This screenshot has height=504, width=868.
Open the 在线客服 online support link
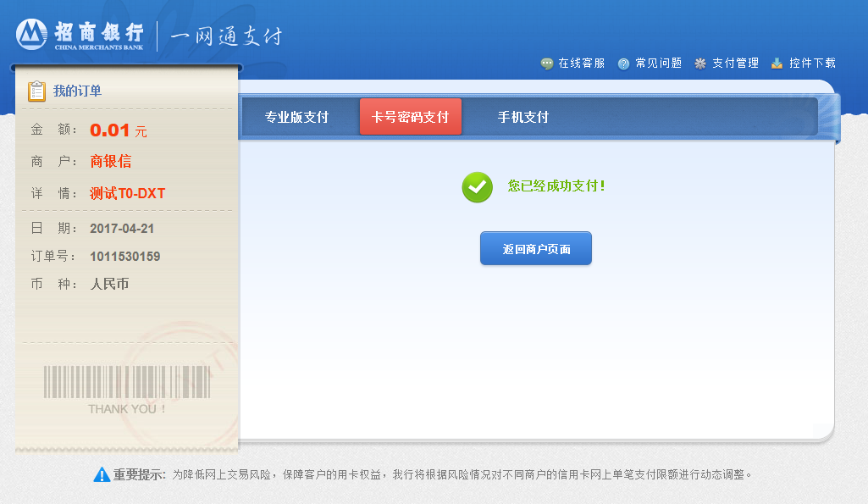coord(581,64)
